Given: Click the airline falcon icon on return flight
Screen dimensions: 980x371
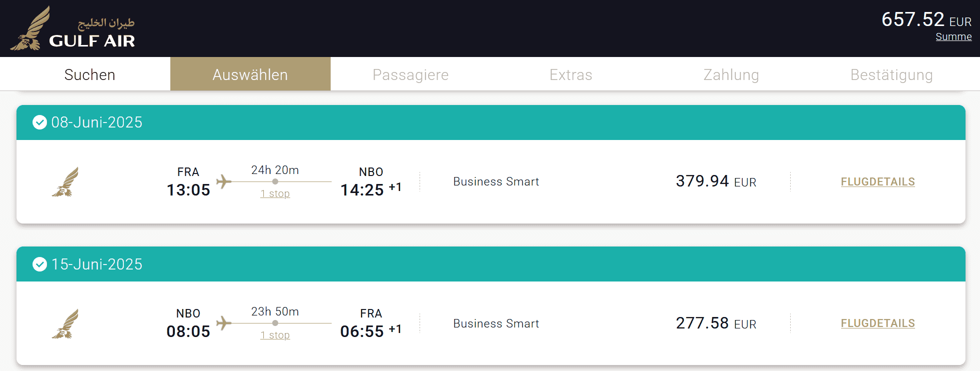Looking at the screenshot, I should [x=65, y=324].
